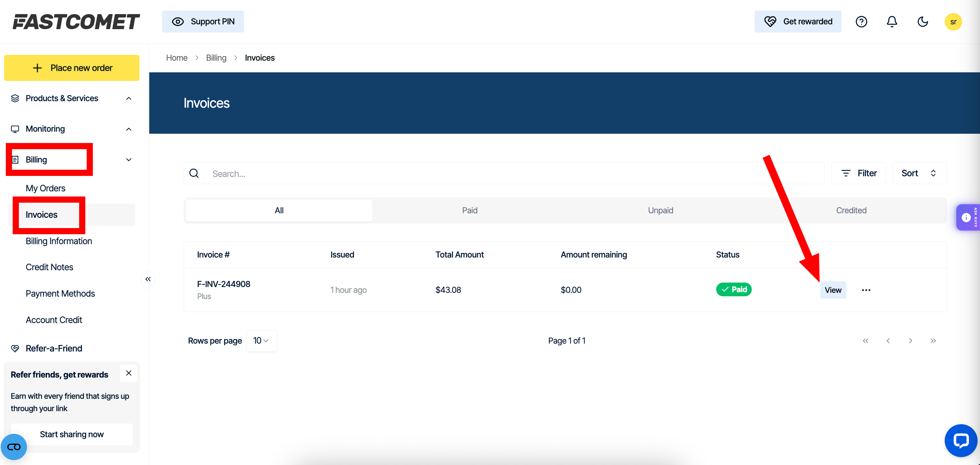Image resolution: width=980 pixels, height=465 pixels.
Task: Click into the invoice Search field
Action: (514, 174)
